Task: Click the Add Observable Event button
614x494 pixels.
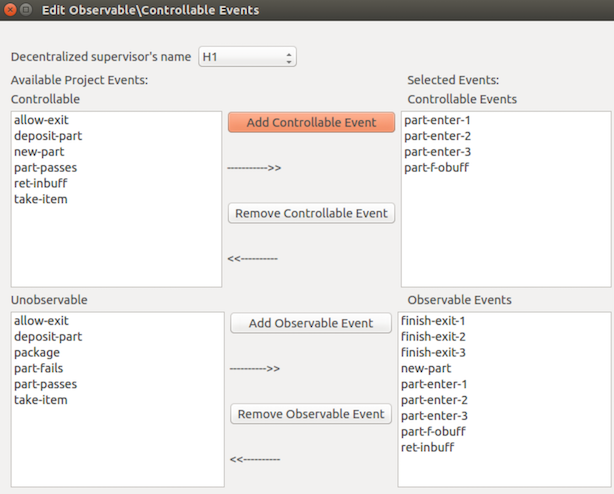Action: [x=311, y=323]
